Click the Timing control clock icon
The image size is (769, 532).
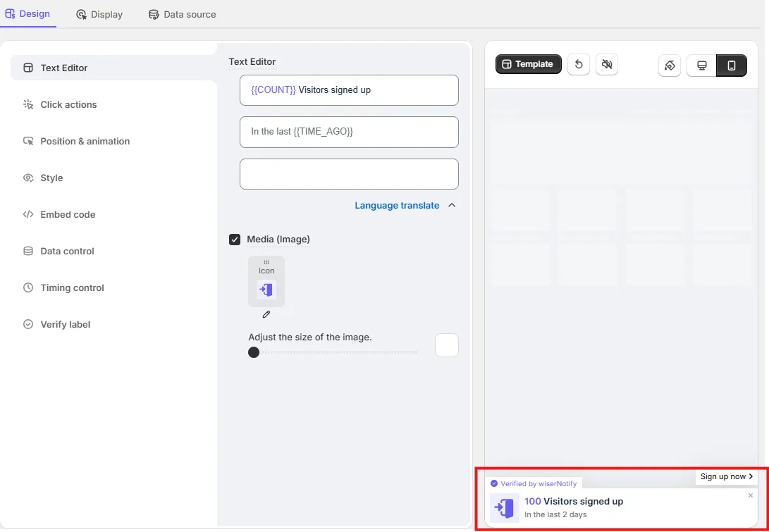click(x=28, y=287)
